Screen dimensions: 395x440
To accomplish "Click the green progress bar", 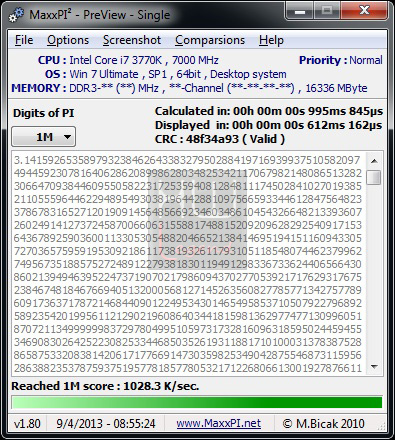I will pyautogui.click(x=197, y=402).
